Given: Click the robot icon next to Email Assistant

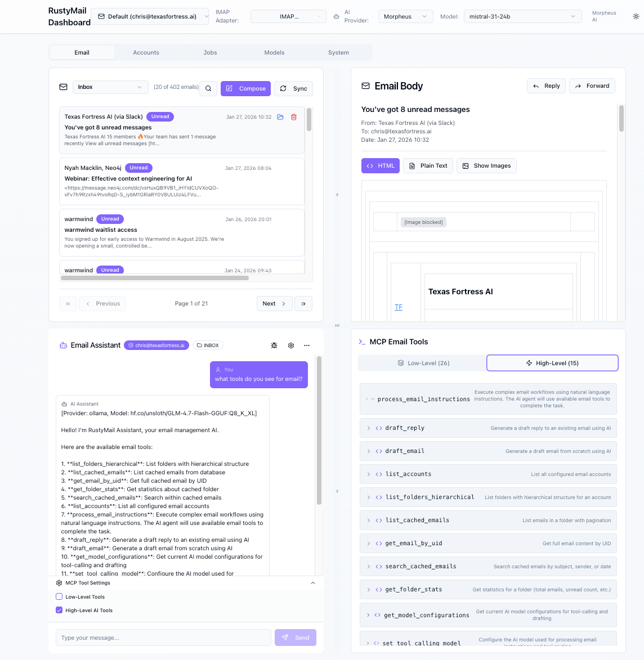Looking at the screenshot, I should [x=63, y=345].
